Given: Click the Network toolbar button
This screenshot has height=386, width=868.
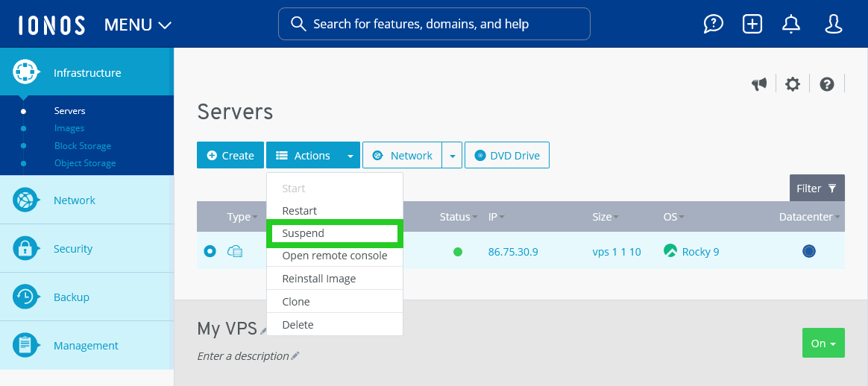Looking at the screenshot, I should [403, 156].
